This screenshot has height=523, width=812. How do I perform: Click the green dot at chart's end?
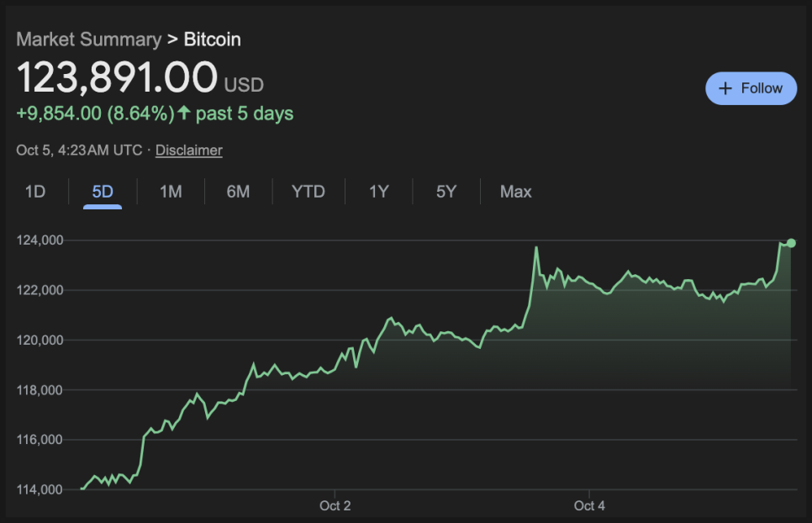(791, 243)
